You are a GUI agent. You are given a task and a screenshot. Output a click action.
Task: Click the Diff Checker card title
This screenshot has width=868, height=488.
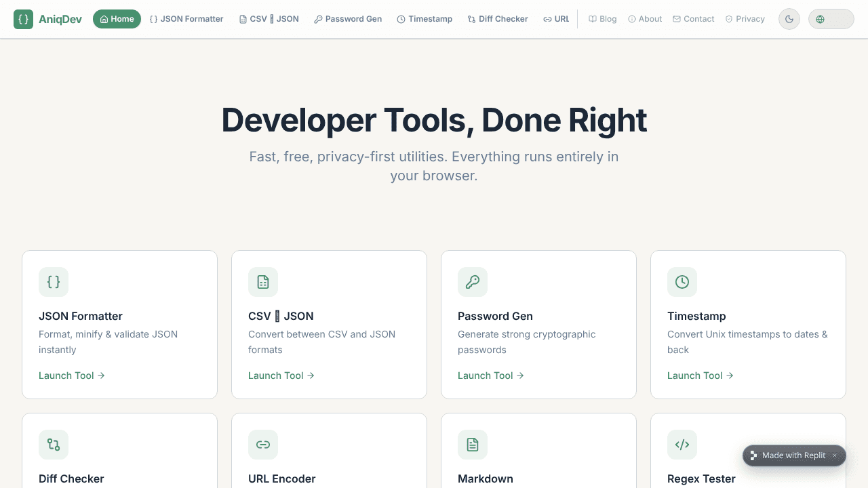coord(71,479)
